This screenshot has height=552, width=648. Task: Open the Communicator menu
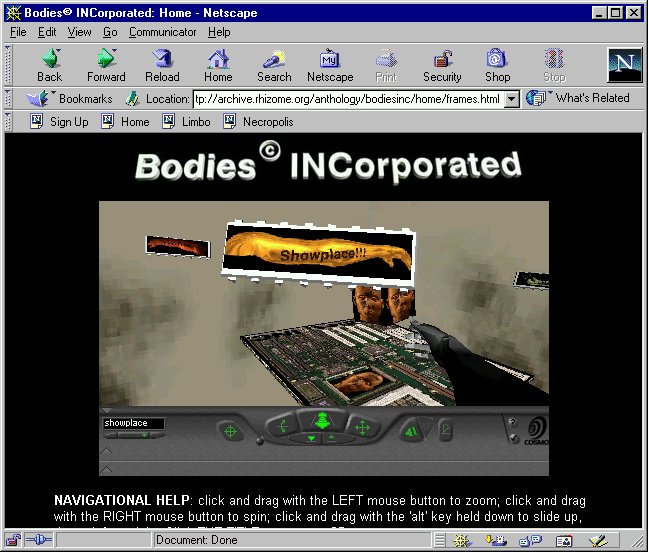[162, 32]
